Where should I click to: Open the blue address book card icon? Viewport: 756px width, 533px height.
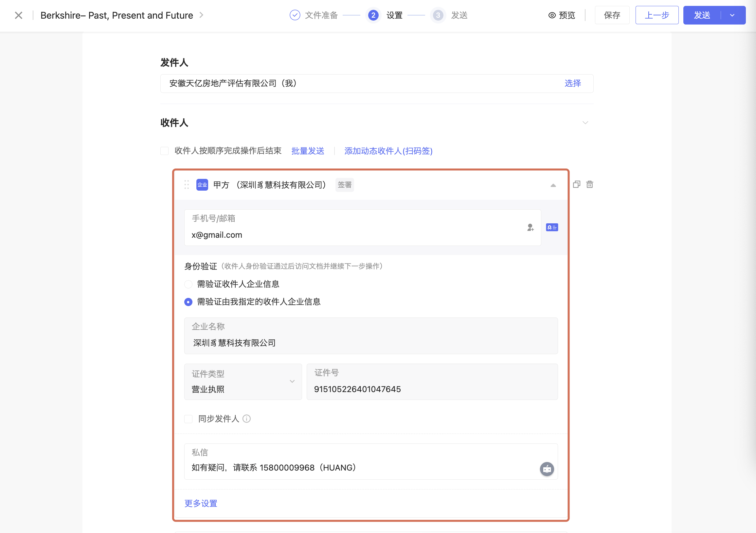click(x=551, y=227)
